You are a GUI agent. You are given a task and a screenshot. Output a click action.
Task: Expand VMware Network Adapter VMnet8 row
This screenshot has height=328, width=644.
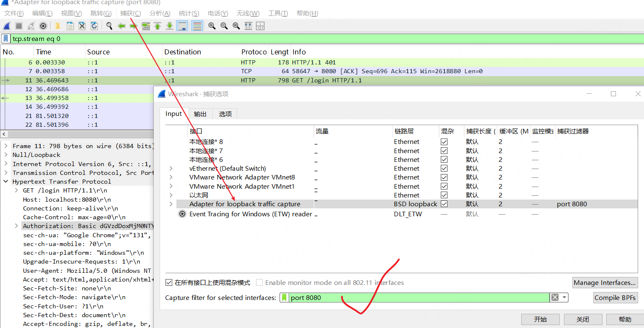click(x=171, y=177)
